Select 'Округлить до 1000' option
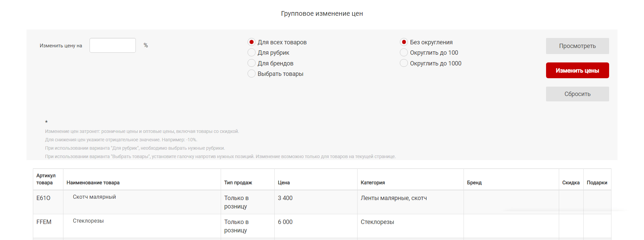Screen dimensions: 644x240 click(x=404, y=63)
